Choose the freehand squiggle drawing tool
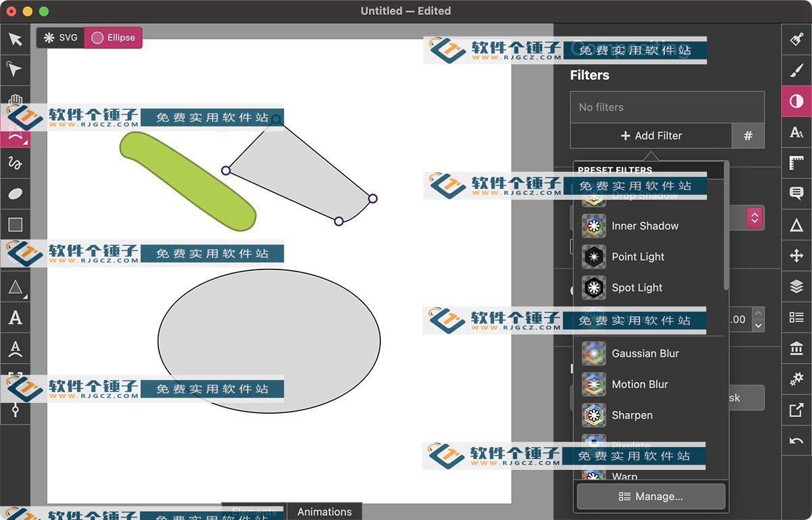This screenshot has width=812, height=520. coord(15,162)
